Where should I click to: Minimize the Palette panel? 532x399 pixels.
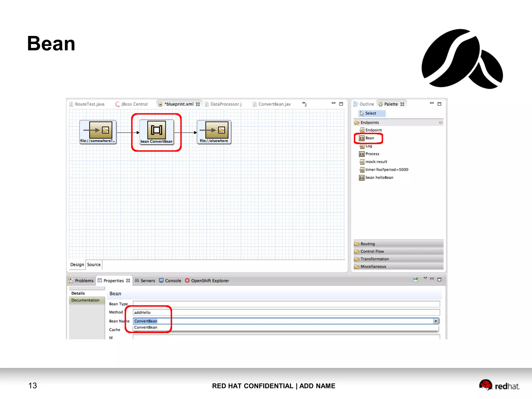(432, 103)
